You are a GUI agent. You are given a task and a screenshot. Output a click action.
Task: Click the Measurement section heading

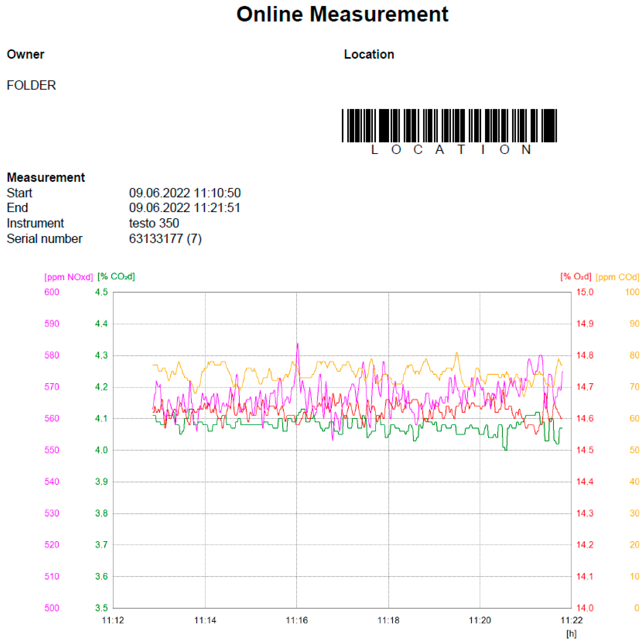[46, 177]
